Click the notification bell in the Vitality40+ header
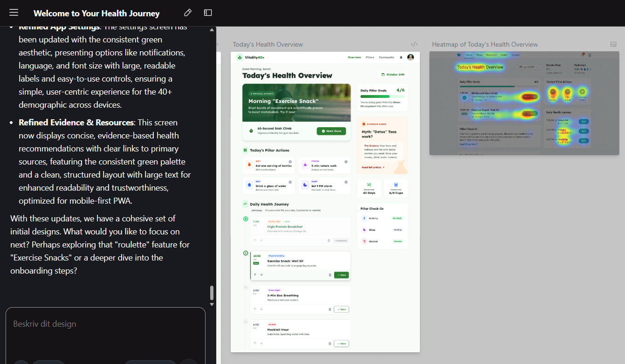The height and width of the screenshot is (364, 625). 401,57
